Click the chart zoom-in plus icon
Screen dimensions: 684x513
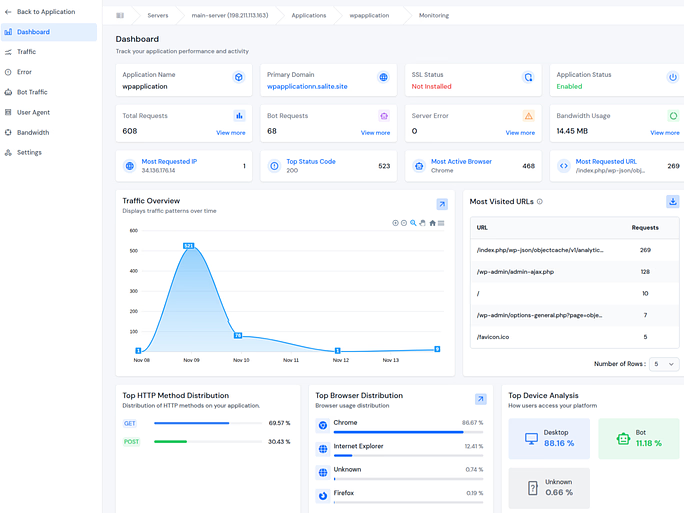(x=395, y=223)
